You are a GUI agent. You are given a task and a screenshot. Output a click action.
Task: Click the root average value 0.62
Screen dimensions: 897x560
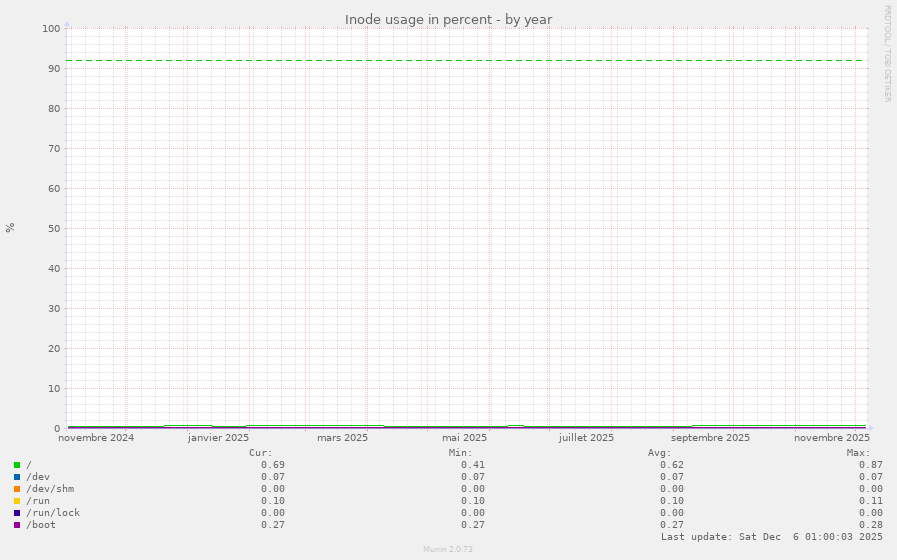pyautogui.click(x=672, y=465)
